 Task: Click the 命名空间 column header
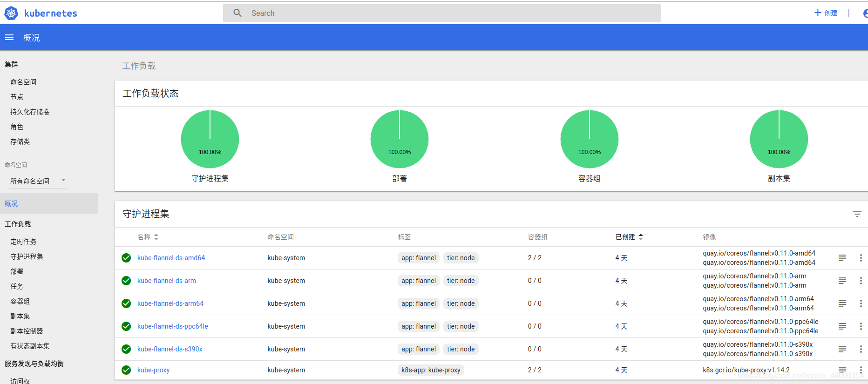tap(280, 237)
